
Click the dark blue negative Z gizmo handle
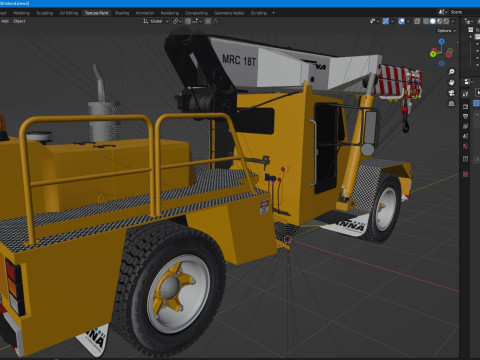[x=442, y=63]
